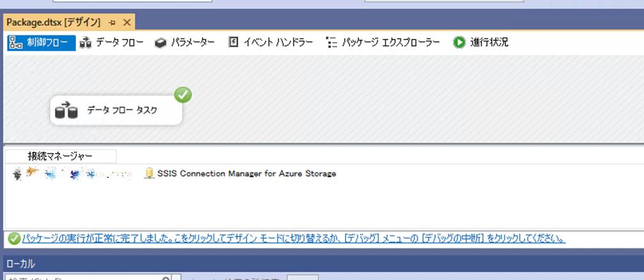The height and width of the screenshot is (280, 644).
Task: Open the データ フロー tab
Action: click(112, 43)
